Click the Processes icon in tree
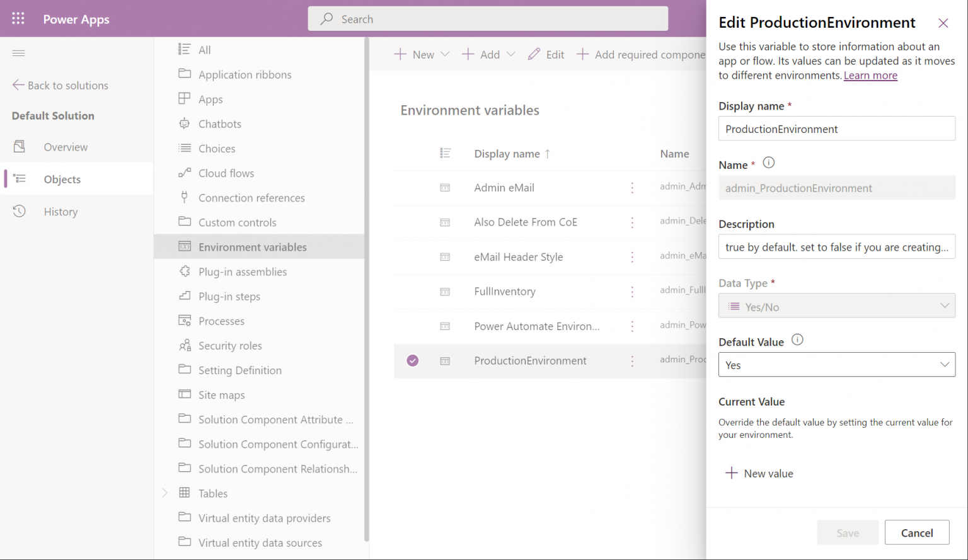968x560 pixels. (185, 321)
